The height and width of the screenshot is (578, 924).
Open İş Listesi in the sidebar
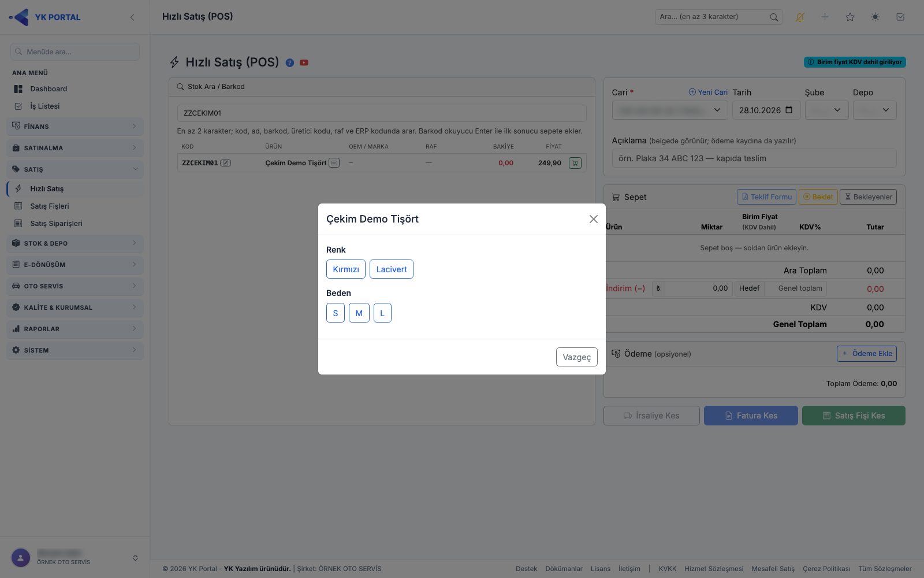point(45,106)
